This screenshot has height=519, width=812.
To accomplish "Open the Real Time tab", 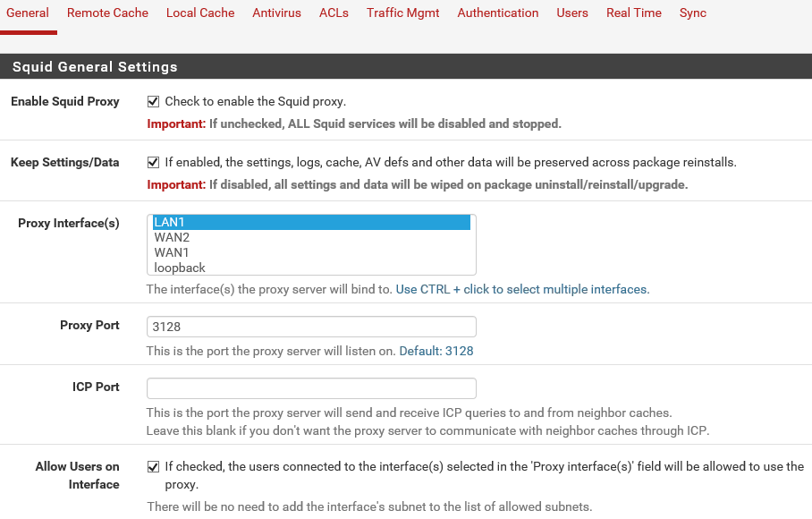I will (634, 13).
